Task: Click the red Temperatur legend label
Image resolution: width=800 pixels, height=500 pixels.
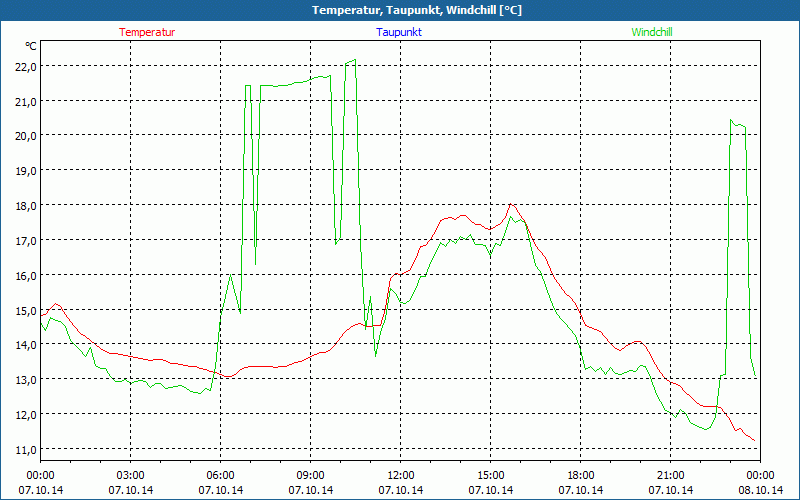Action: pos(147,32)
